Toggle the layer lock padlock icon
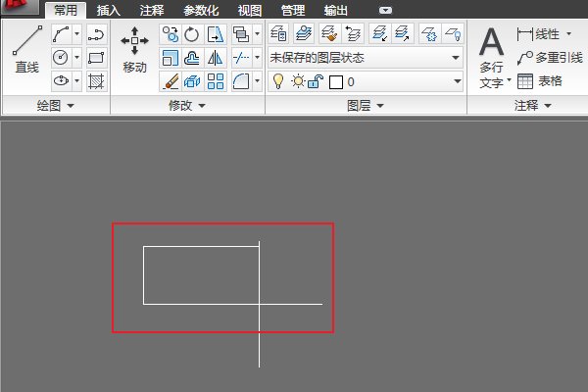 click(315, 81)
